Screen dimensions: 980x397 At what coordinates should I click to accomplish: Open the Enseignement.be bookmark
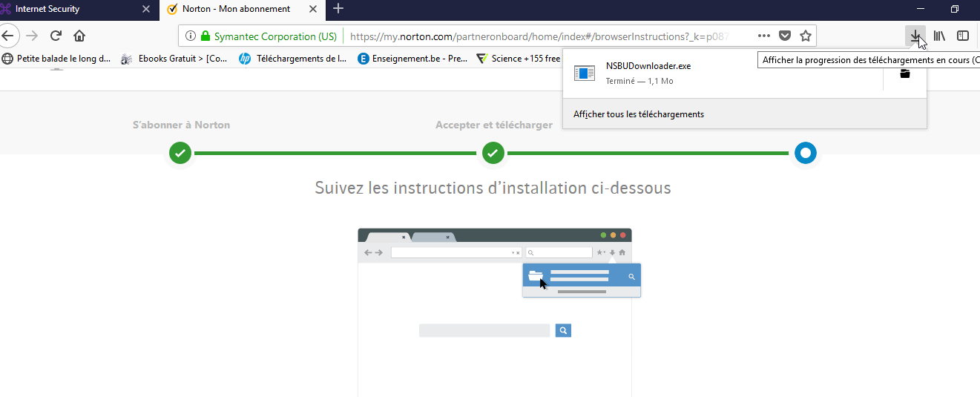(412, 59)
